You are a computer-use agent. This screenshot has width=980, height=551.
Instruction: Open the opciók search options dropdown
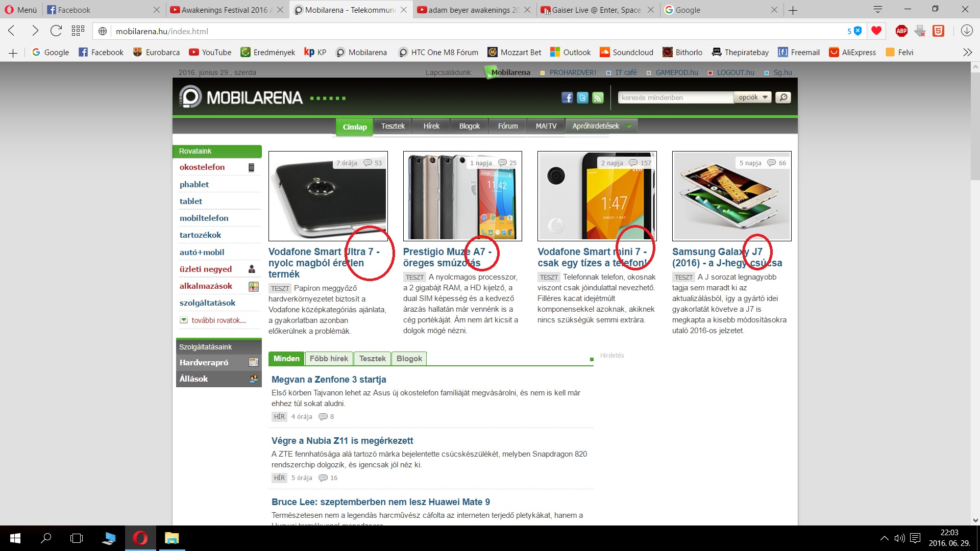click(x=753, y=97)
